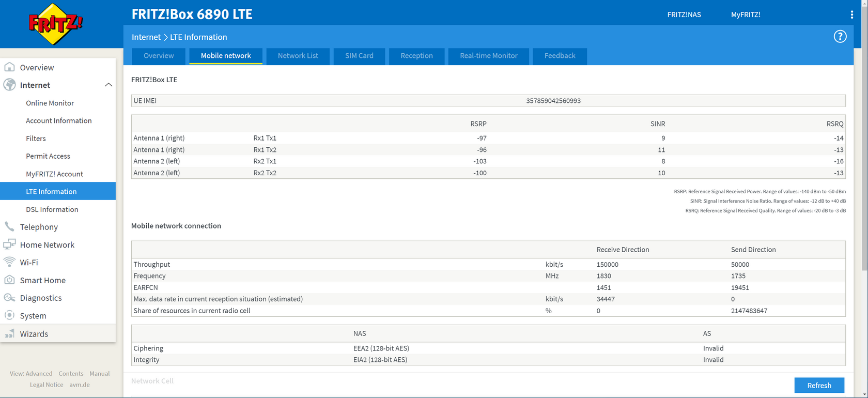Viewport: 868px width, 398px height.
Task: Select LTE Information in sidebar
Action: pos(58,191)
